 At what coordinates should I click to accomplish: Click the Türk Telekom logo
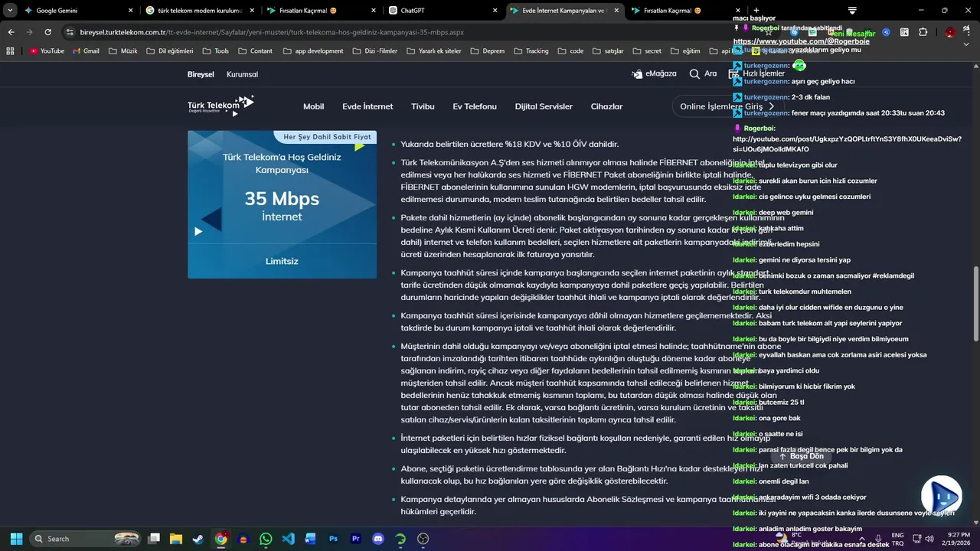tap(220, 106)
